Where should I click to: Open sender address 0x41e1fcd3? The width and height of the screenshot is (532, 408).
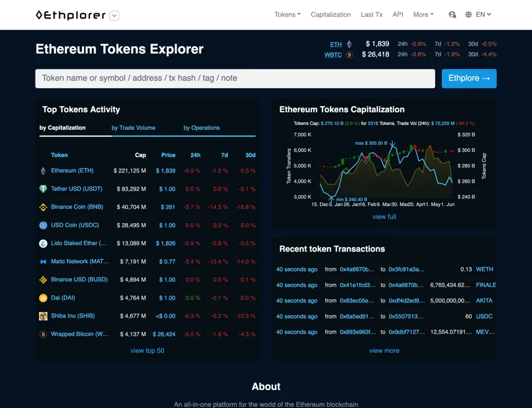click(357, 285)
